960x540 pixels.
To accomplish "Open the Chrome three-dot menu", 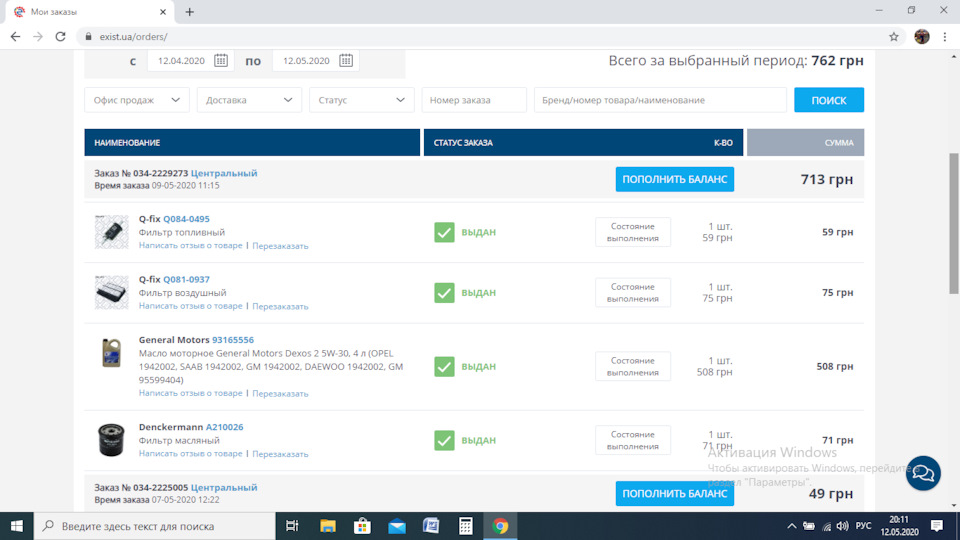I will 945,37.
